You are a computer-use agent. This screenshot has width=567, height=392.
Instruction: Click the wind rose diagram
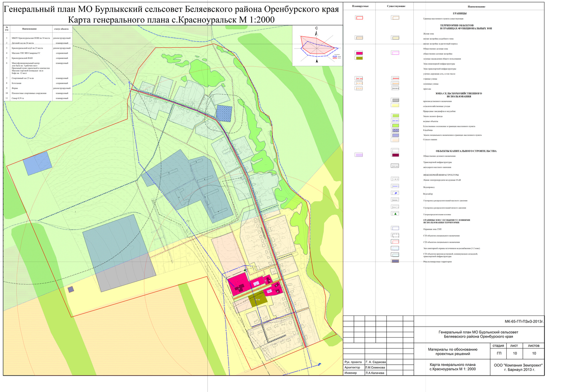317,45
